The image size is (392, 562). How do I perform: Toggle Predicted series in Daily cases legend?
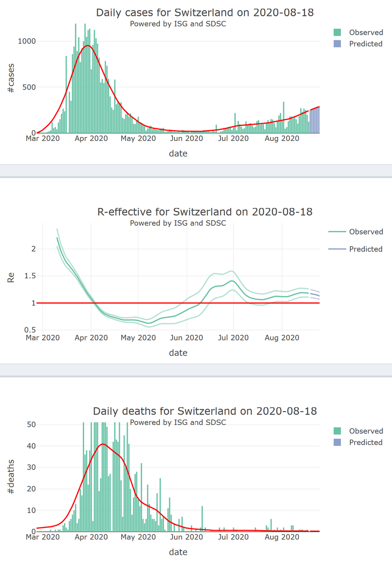(358, 44)
